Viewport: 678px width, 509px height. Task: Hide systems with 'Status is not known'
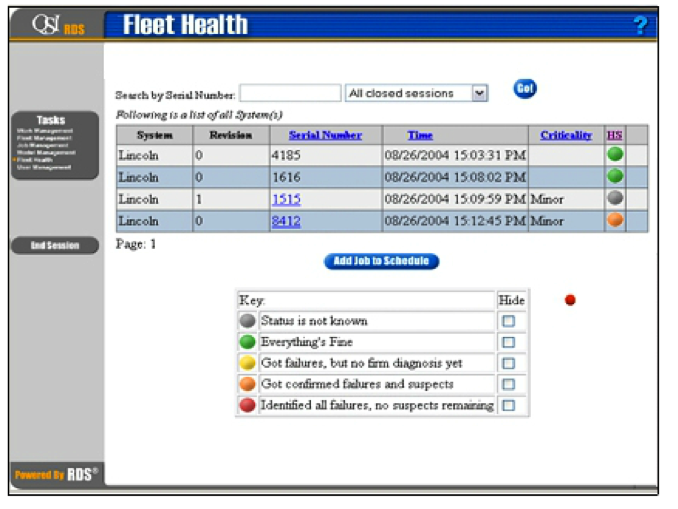[509, 321]
